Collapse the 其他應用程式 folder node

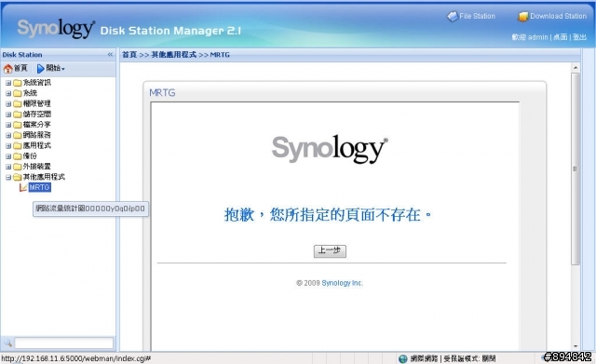pyautogui.click(x=8, y=177)
